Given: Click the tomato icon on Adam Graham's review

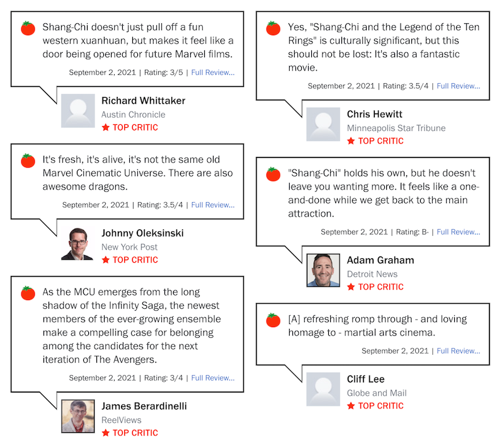Looking at the screenshot, I should [273, 174].
